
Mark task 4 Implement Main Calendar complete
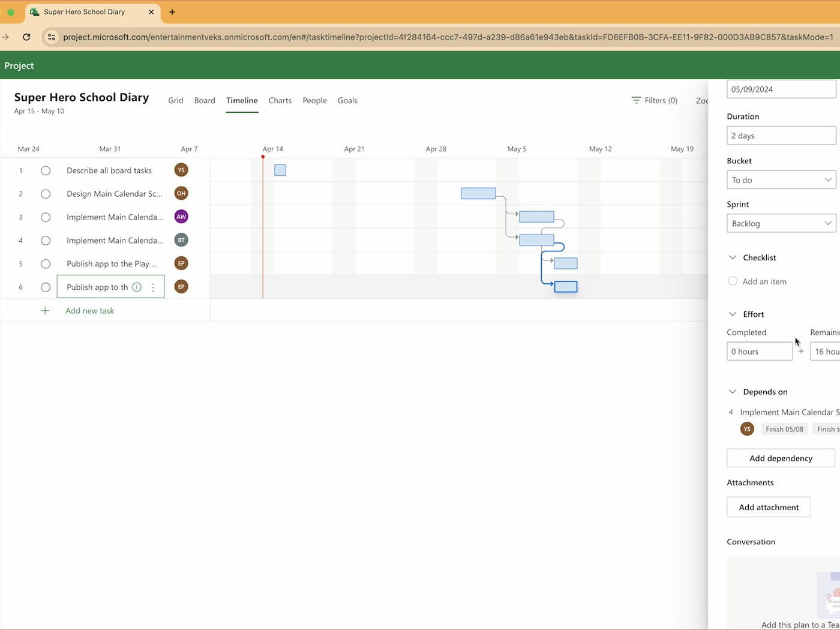[x=46, y=241]
